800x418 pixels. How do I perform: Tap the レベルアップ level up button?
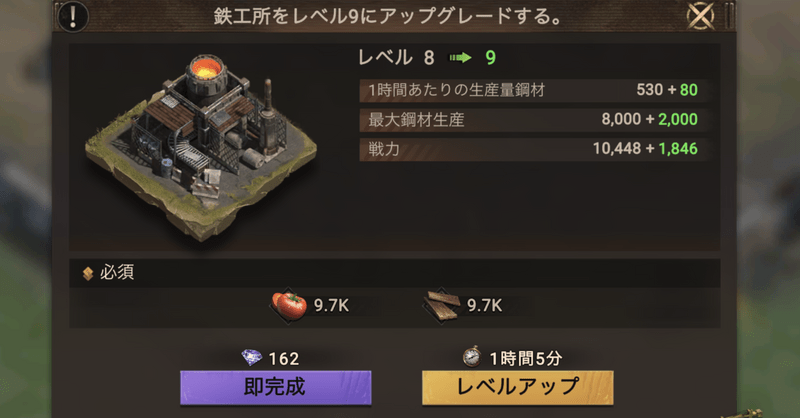tap(517, 387)
